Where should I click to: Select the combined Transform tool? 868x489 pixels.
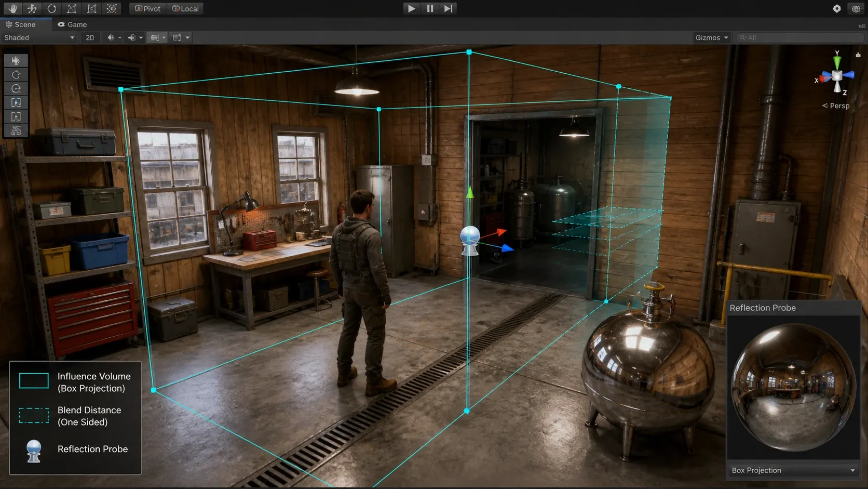(x=111, y=8)
